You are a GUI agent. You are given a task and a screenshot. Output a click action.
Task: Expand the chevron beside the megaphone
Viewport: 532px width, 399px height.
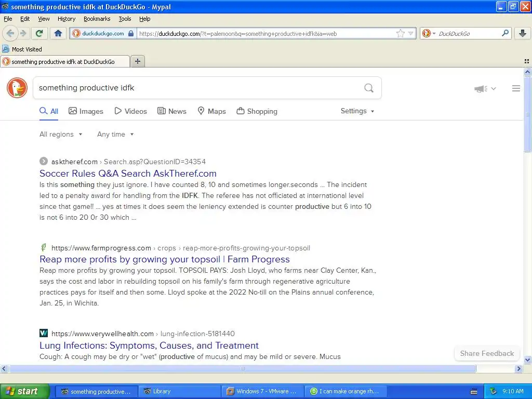[494, 88]
